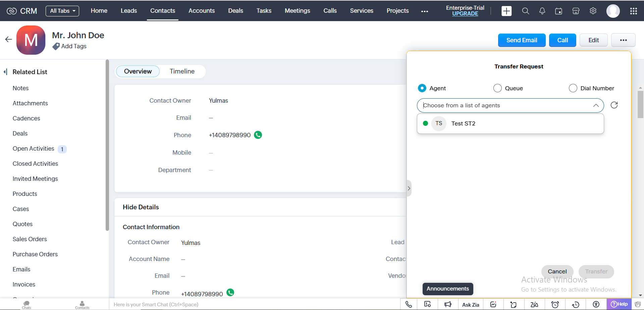
Task: Open the notifications bell
Action: click(542, 11)
